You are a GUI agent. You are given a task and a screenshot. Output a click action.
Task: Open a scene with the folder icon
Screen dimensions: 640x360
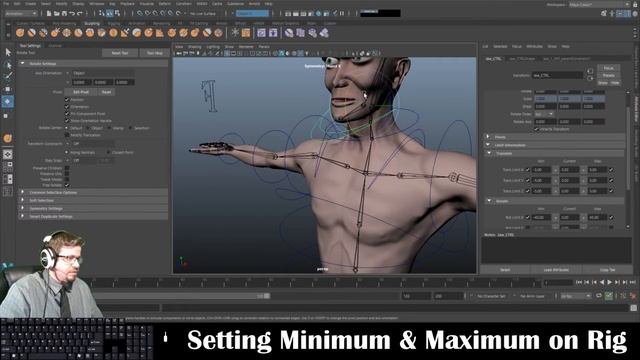click(57, 13)
